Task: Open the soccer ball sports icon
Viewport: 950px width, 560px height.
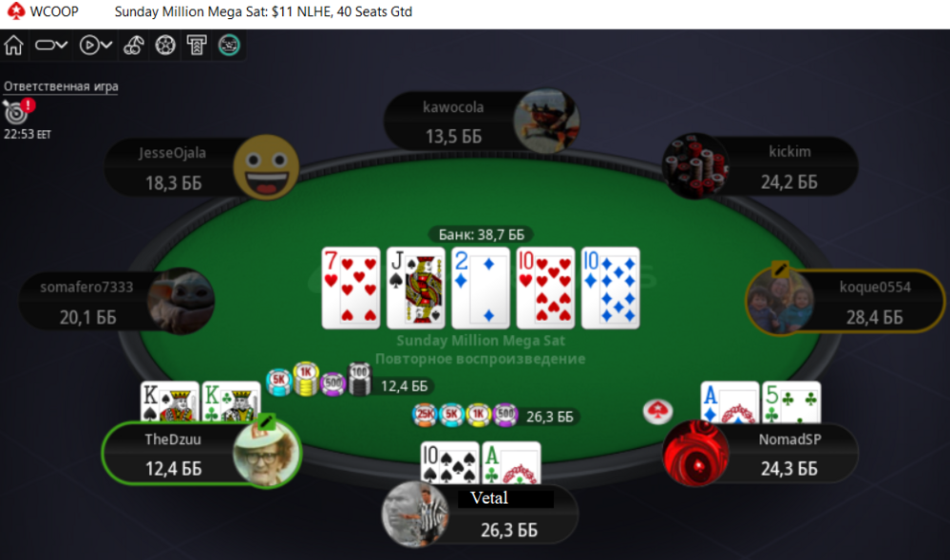Action: point(165,46)
